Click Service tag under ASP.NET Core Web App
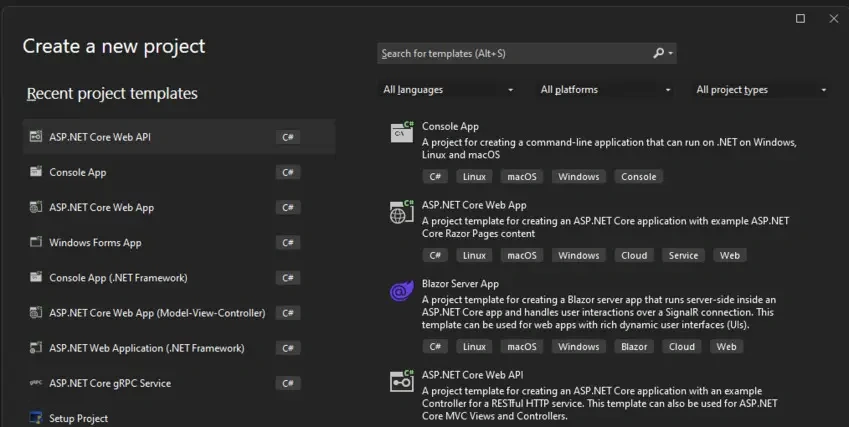The image size is (849, 427). [x=683, y=255]
